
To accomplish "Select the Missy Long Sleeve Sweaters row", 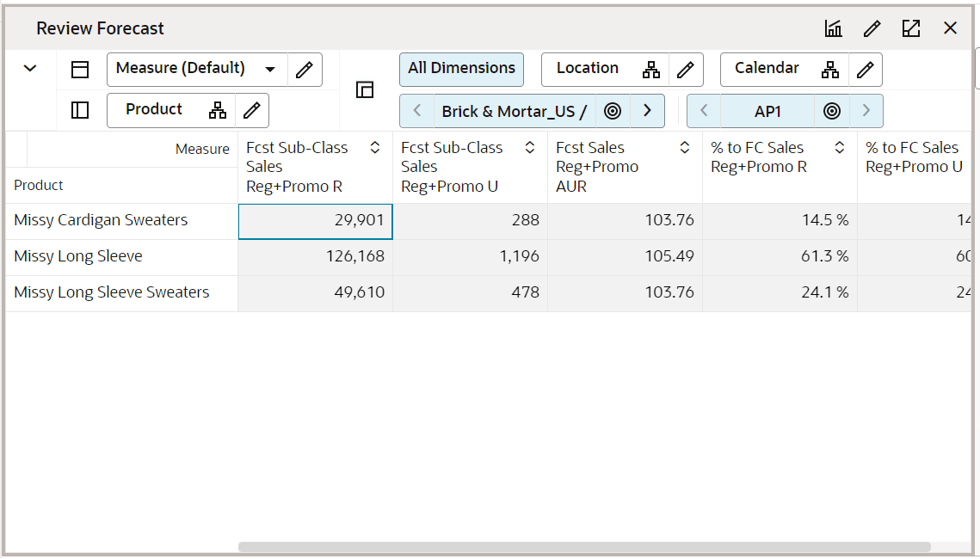I will pyautogui.click(x=122, y=293).
